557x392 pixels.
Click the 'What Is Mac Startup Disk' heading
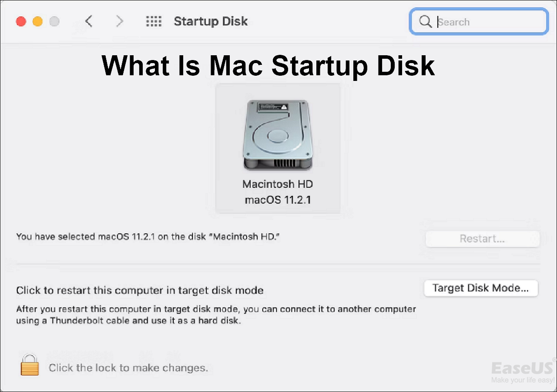pos(268,65)
